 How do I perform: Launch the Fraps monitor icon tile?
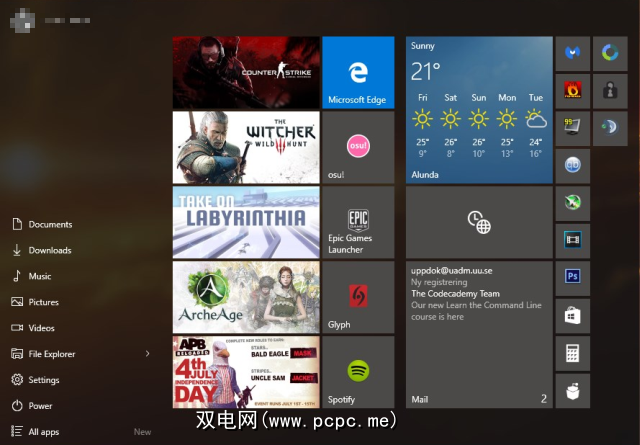point(573,128)
